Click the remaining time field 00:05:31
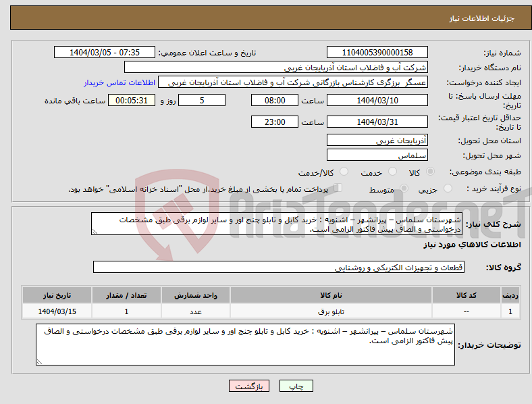The image size is (532, 404). point(132,100)
